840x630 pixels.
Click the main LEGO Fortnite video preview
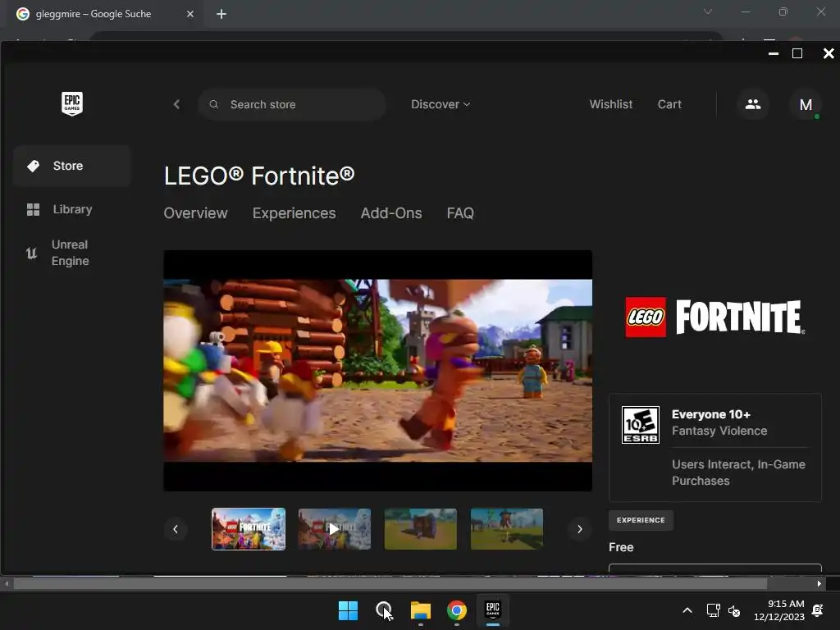point(377,371)
